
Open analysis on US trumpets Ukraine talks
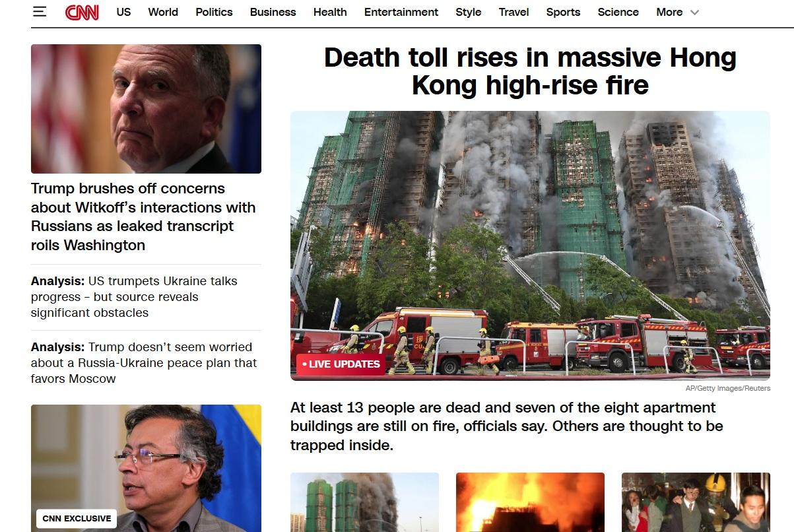pos(134,297)
